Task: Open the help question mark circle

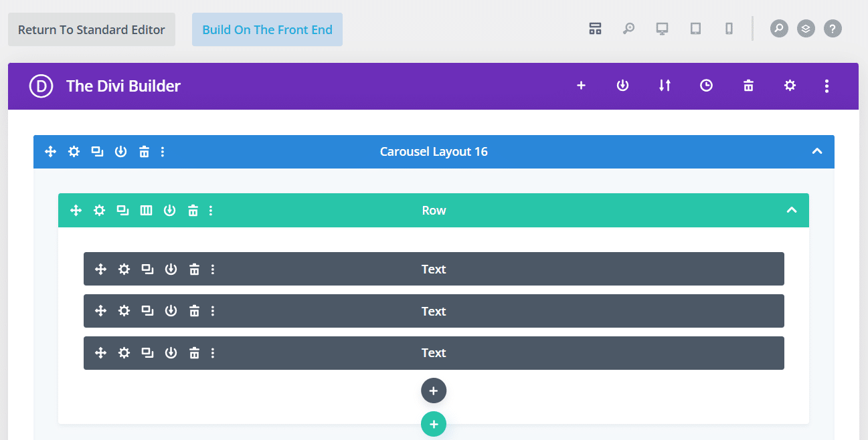Action: point(833,29)
